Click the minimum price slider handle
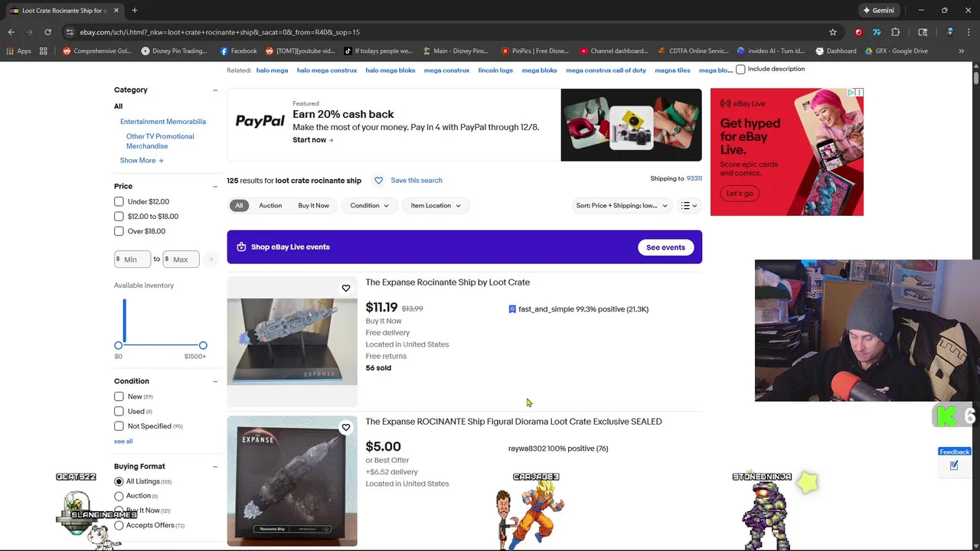Image resolution: width=980 pixels, height=551 pixels. (x=118, y=346)
